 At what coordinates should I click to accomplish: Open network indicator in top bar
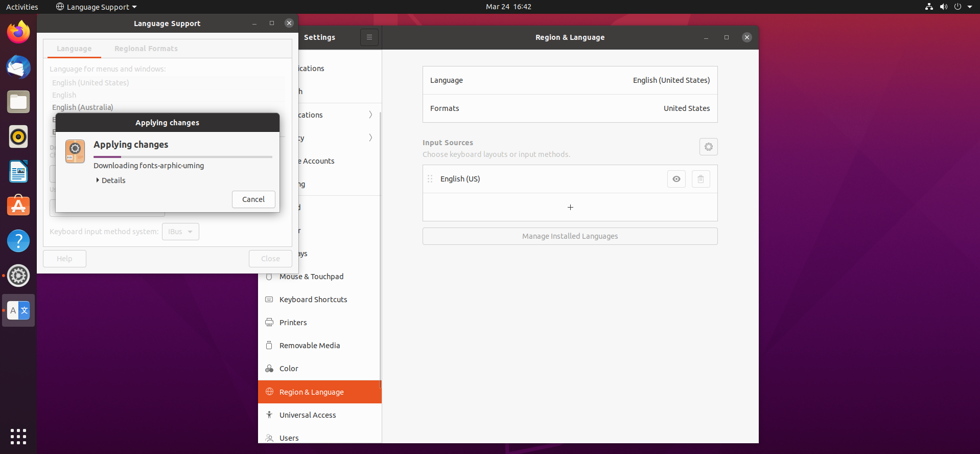click(929, 7)
